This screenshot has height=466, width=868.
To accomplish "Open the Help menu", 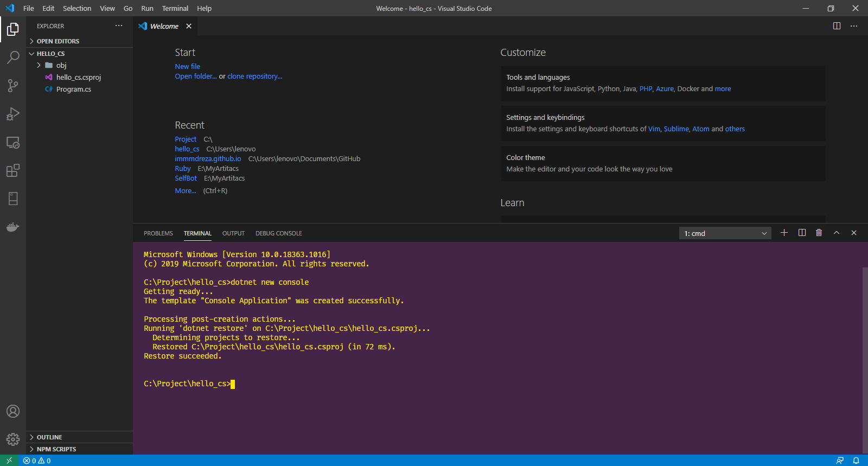I will (205, 8).
